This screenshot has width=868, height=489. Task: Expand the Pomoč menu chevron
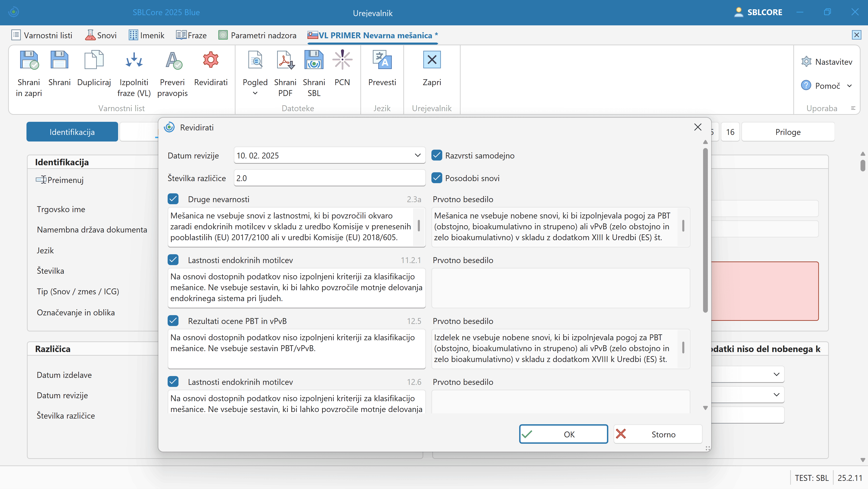point(849,86)
